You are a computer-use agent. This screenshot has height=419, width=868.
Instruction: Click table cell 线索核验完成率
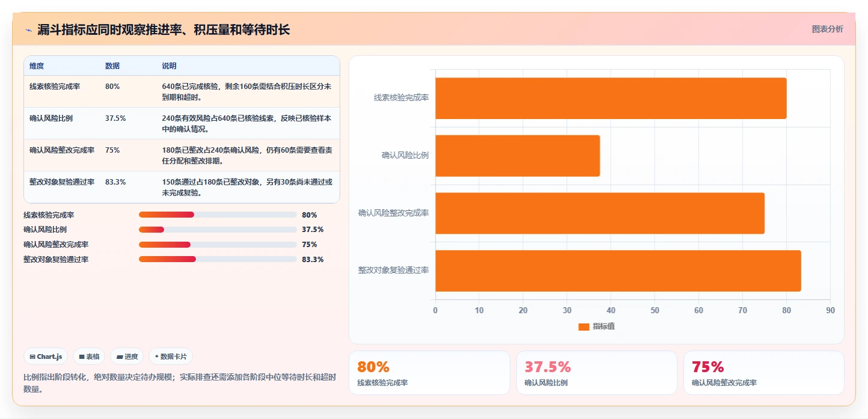coord(55,87)
